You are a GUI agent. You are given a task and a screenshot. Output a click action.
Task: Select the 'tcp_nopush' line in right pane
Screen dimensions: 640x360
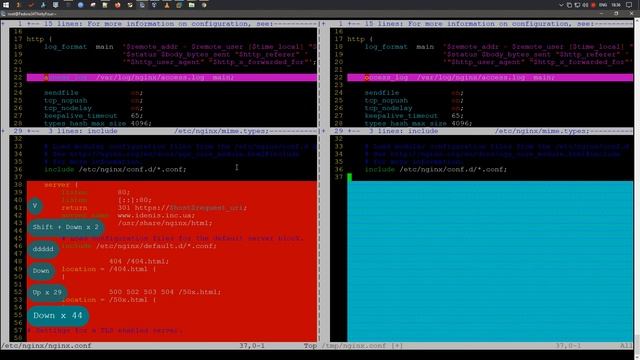click(x=414, y=100)
